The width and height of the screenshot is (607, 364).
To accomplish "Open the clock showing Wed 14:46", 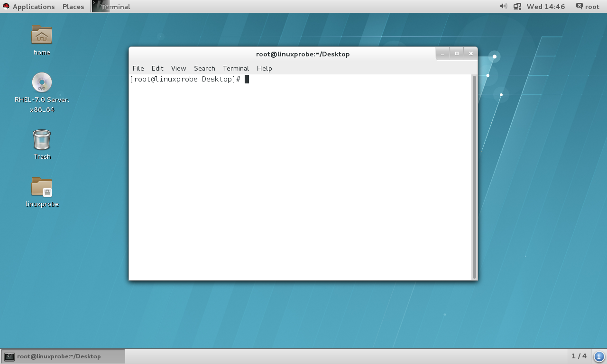I will [x=546, y=7].
